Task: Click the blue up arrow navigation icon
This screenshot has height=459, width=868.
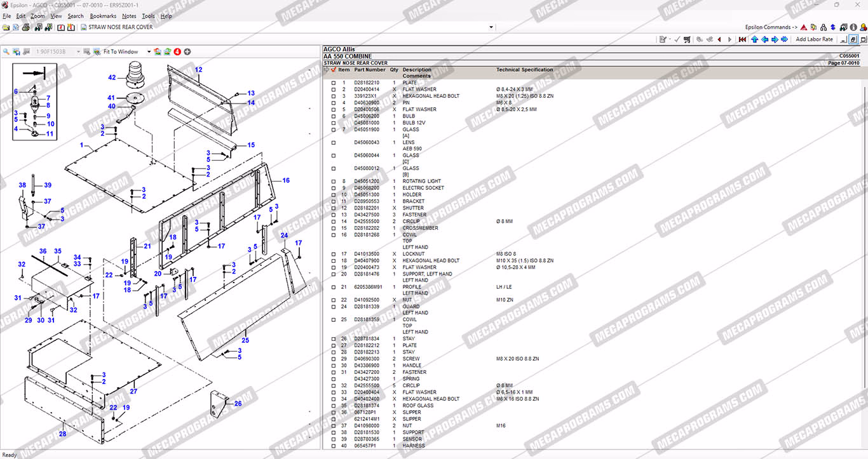Action: tap(754, 39)
